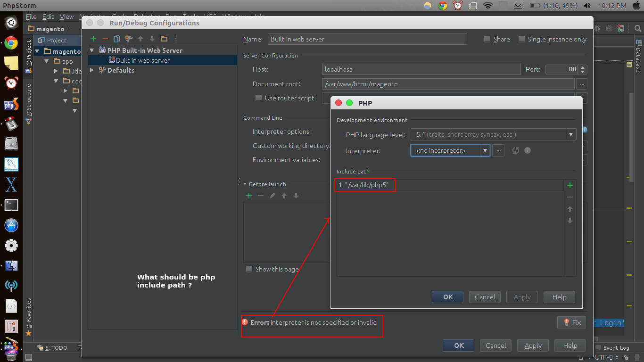Add new configuration with green plus
The image size is (644, 362).
click(x=93, y=39)
